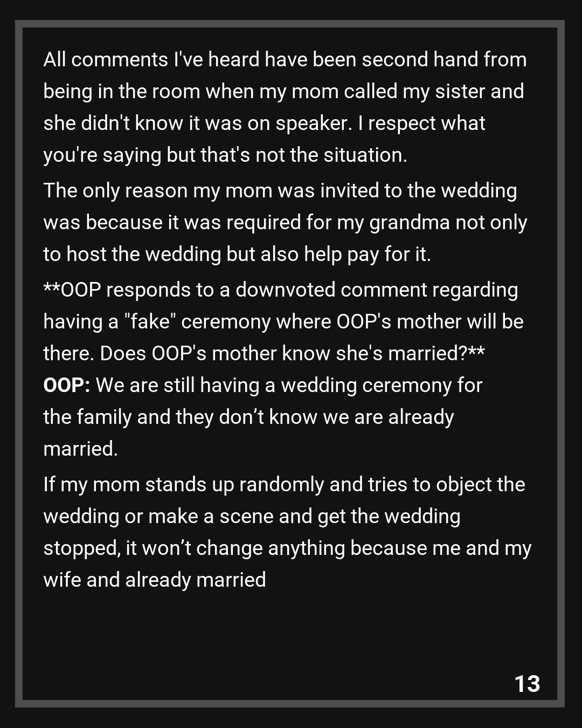Viewport: 582px width, 728px height.
Task: Click the line starting "The only reason"
Action: point(280,190)
